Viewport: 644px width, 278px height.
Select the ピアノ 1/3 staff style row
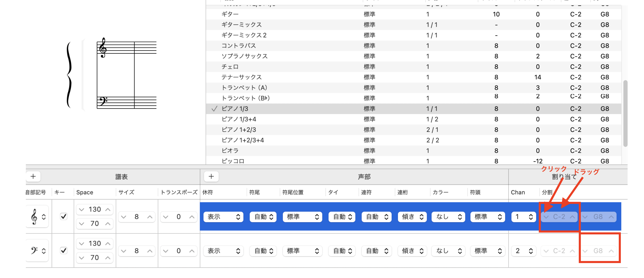235,108
